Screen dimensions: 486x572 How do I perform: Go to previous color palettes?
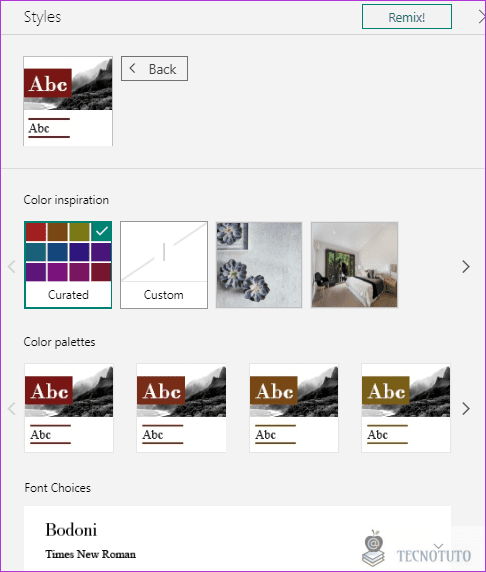(12, 409)
